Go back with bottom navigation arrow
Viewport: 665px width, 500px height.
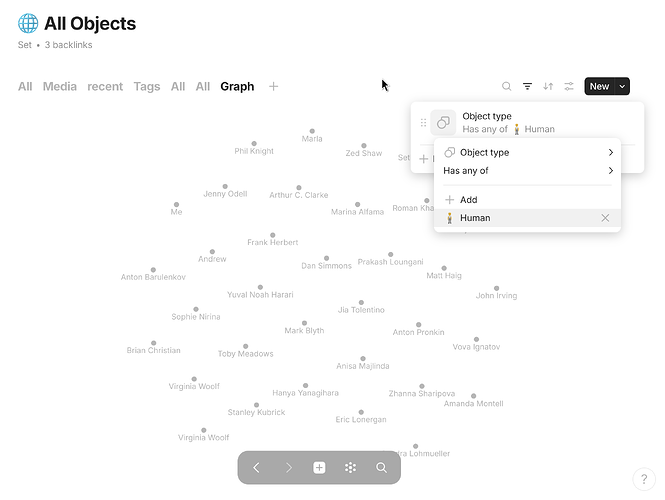pyautogui.click(x=256, y=467)
